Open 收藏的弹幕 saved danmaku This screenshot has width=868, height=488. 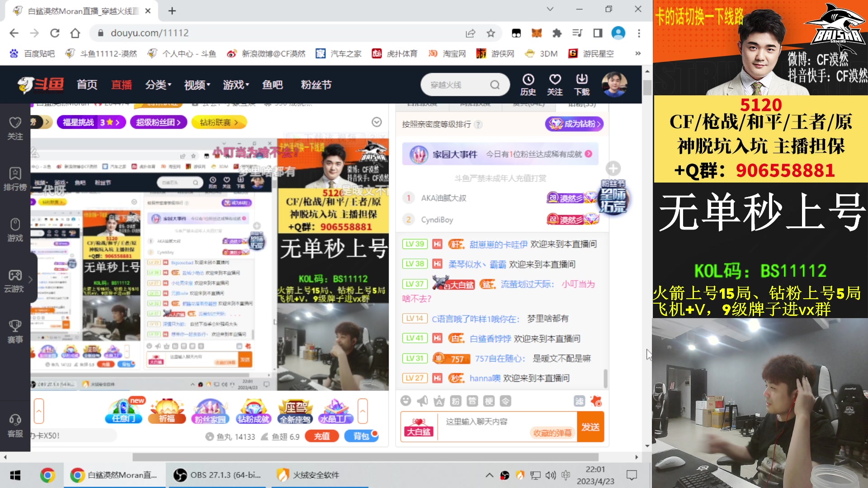[552, 433]
